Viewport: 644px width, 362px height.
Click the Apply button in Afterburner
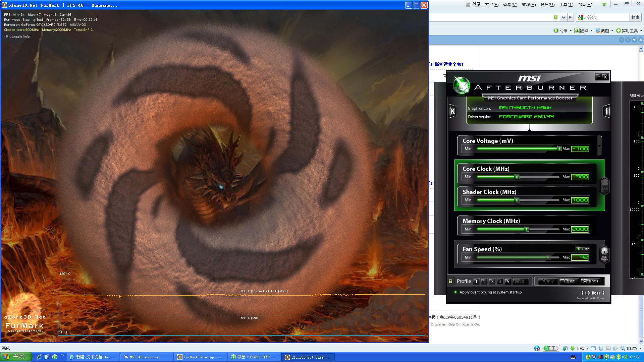(x=548, y=281)
